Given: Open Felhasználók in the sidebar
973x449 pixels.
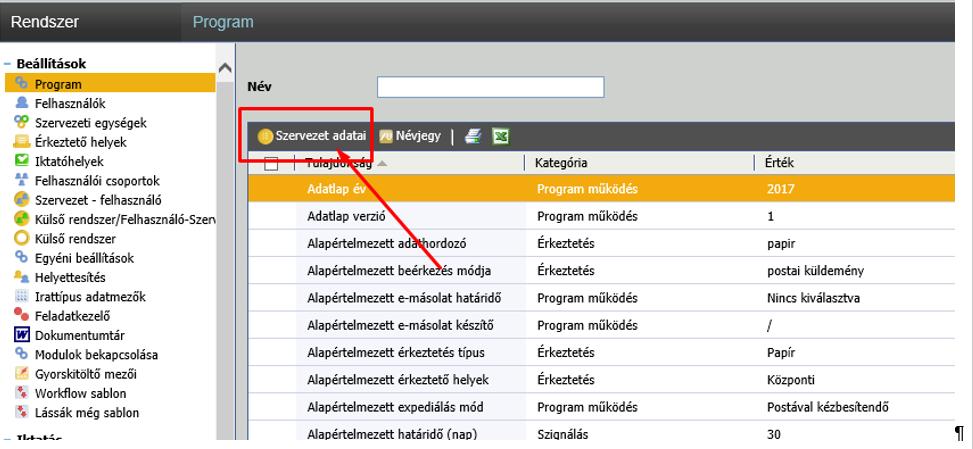Looking at the screenshot, I should (x=70, y=103).
